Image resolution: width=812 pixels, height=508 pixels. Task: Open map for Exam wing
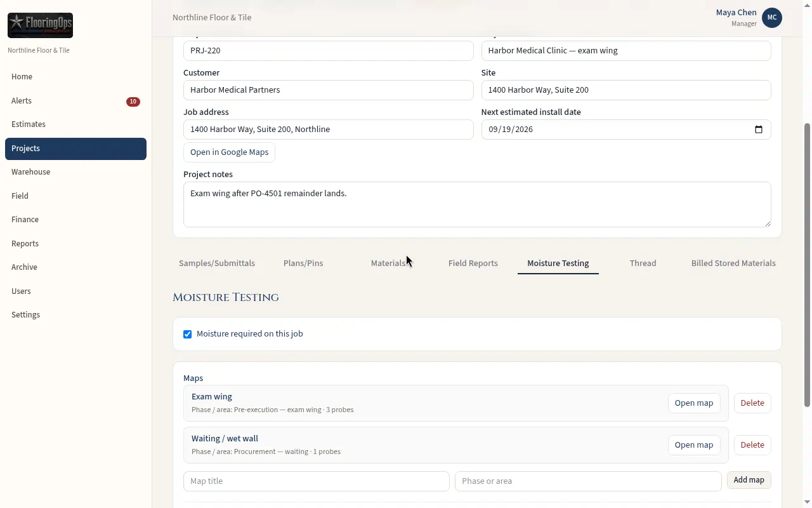tap(694, 403)
